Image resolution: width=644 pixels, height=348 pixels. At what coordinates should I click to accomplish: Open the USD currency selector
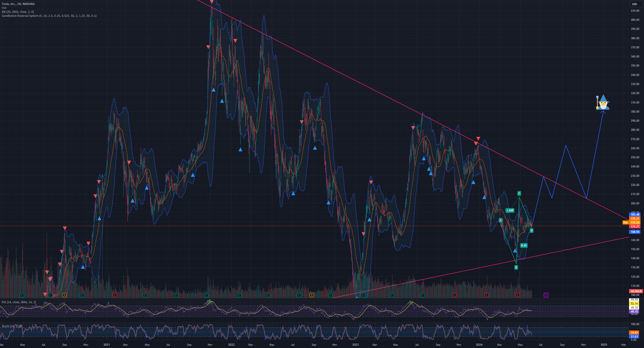pyautogui.click(x=634, y=4)
